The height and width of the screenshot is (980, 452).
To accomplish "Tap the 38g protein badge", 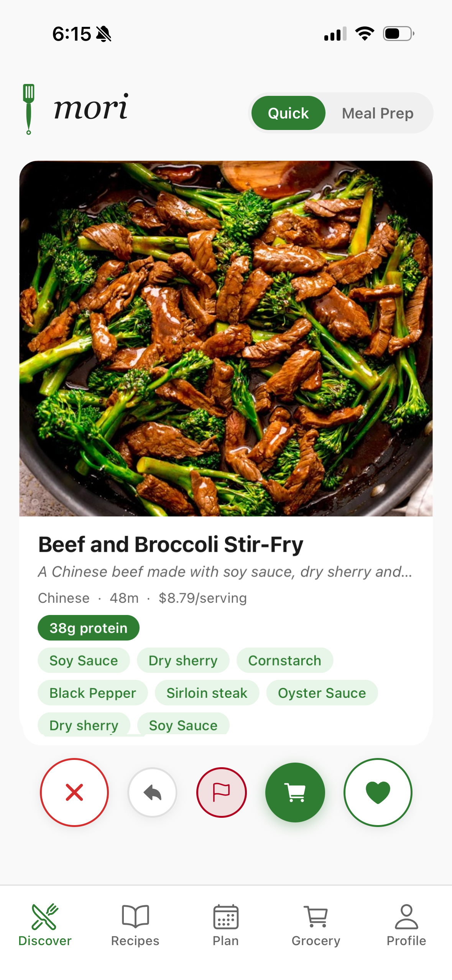I will [x=89, y=628].
